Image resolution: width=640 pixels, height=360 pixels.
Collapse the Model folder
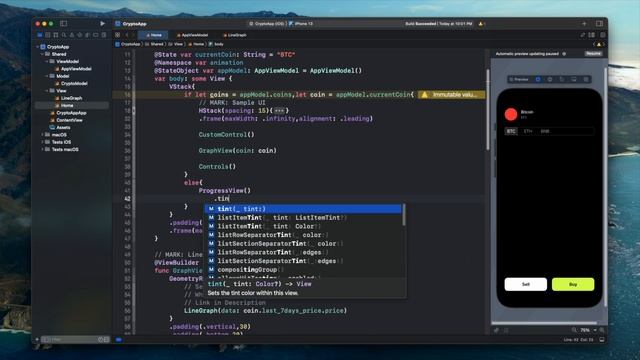click(47, 76)
